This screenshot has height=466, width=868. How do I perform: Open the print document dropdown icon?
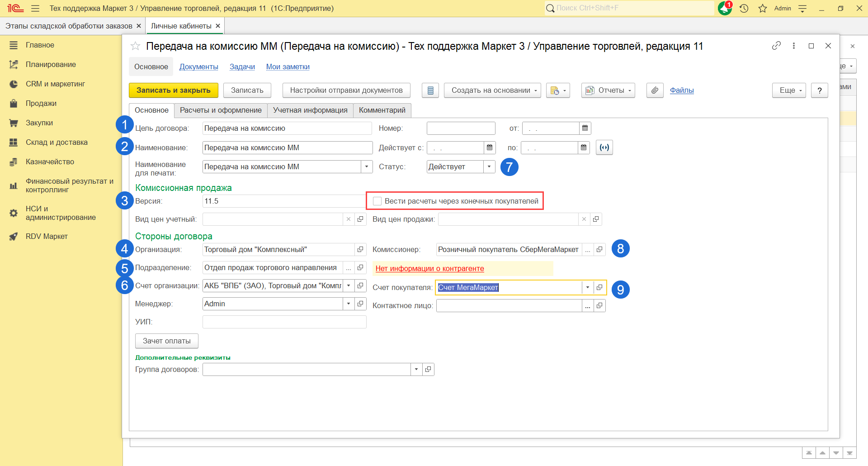click(558, 90)
